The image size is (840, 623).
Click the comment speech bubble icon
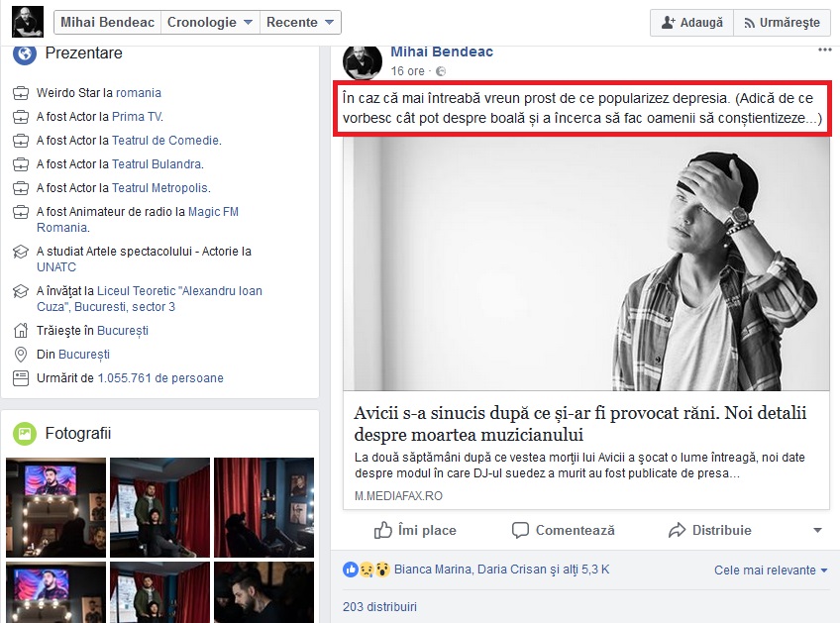point(521,530)
